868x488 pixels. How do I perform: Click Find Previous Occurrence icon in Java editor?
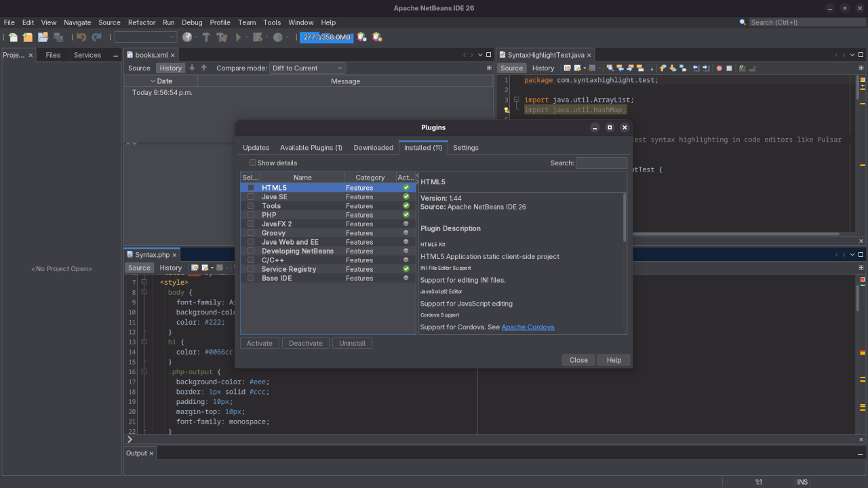pos(621,68)
